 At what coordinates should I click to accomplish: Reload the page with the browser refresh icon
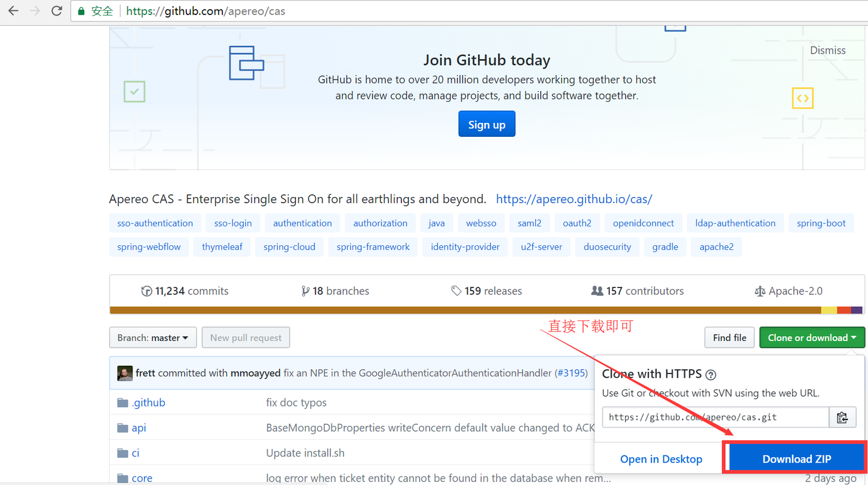pos(56,10)
